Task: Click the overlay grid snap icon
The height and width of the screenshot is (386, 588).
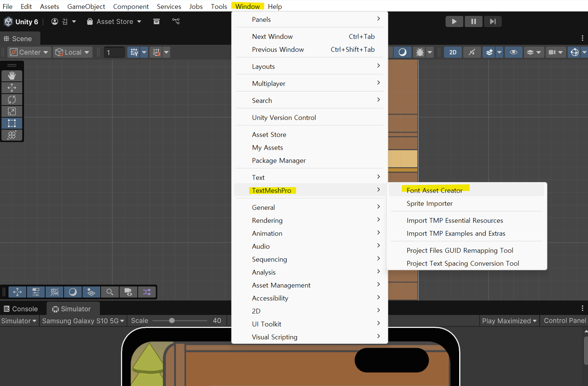Action: click(54, 292)
